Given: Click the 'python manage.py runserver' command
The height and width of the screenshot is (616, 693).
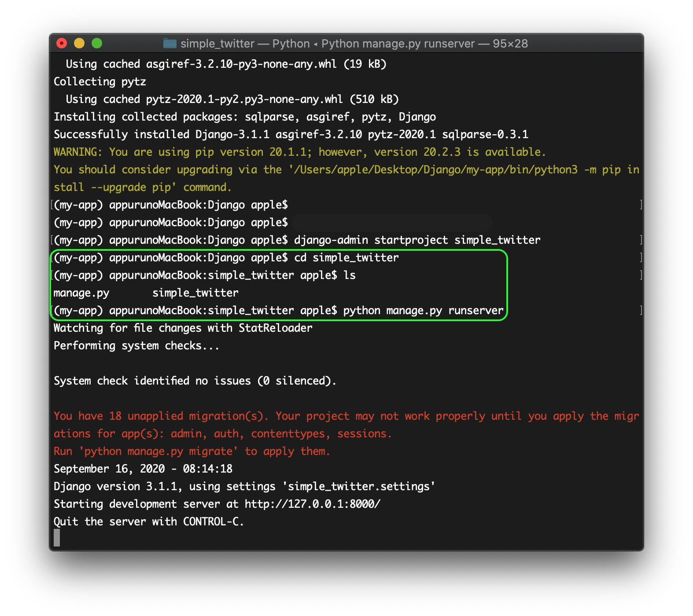Looking at the screenshot, I should coord(423,311).
